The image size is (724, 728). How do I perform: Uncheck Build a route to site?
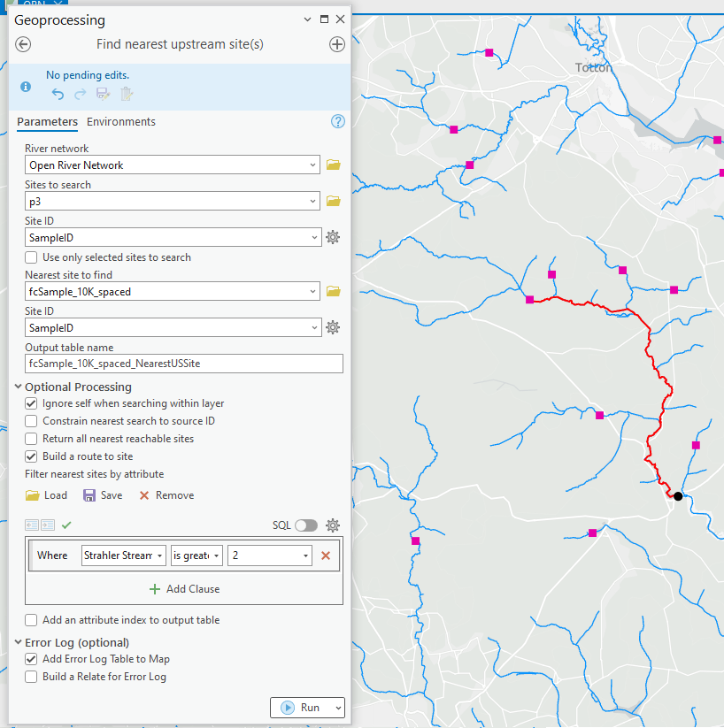pyautogui.click(x=32, y=456)
